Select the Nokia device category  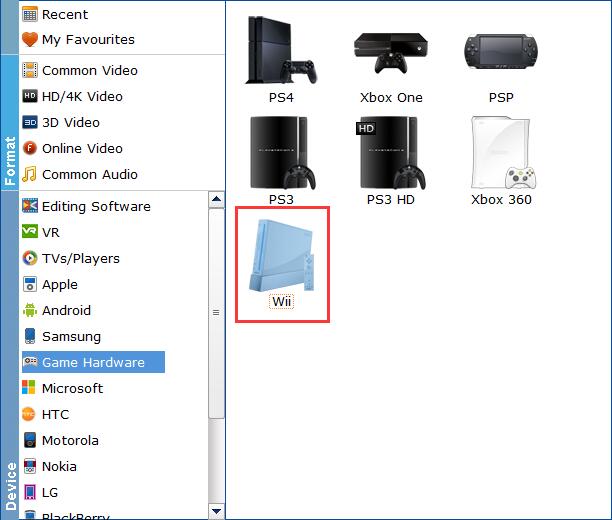(x=59, y=467)
